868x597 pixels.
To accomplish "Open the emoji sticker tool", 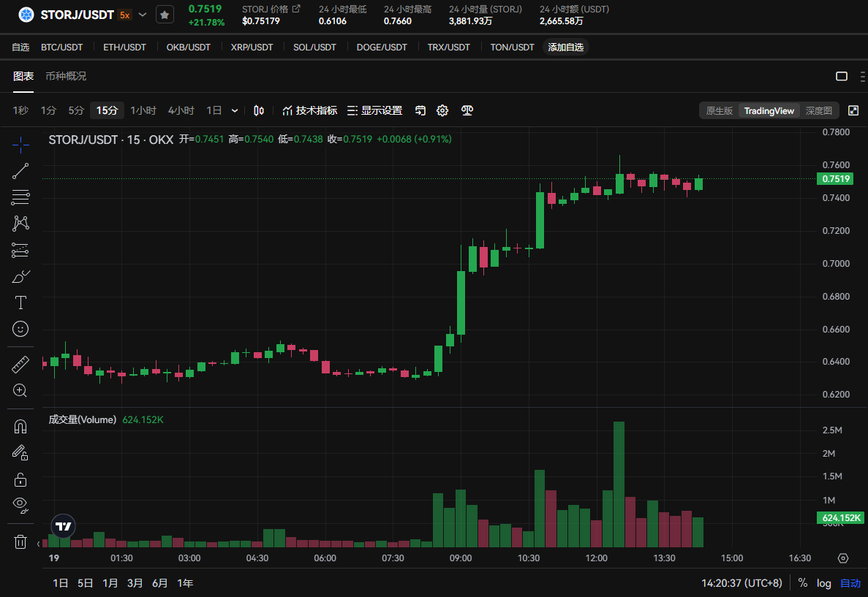I will (x=20, y=329).
